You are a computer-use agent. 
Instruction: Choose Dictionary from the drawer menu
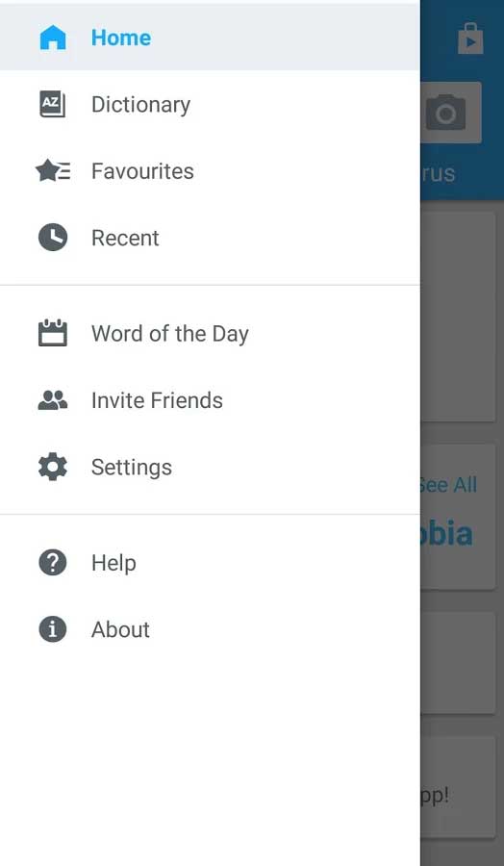(140, 104)
